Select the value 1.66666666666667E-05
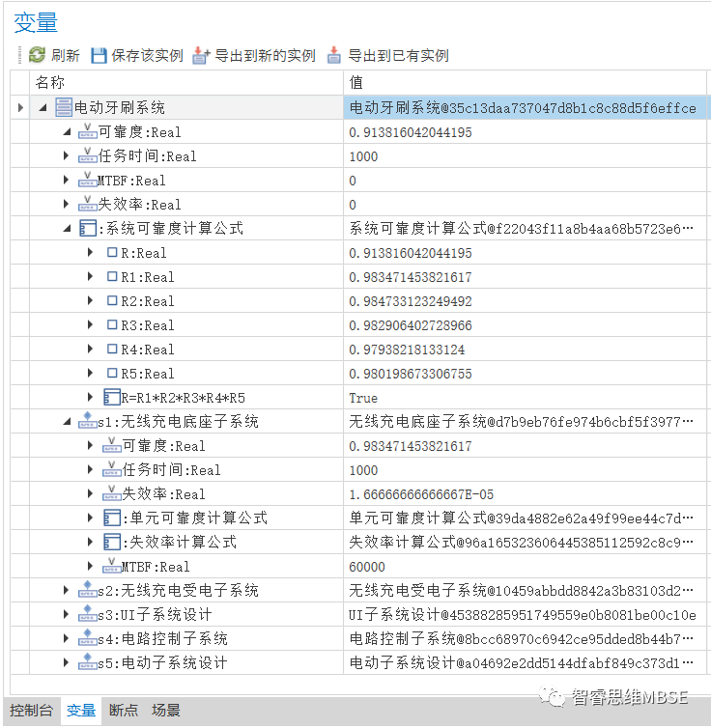 click(421, 494)
